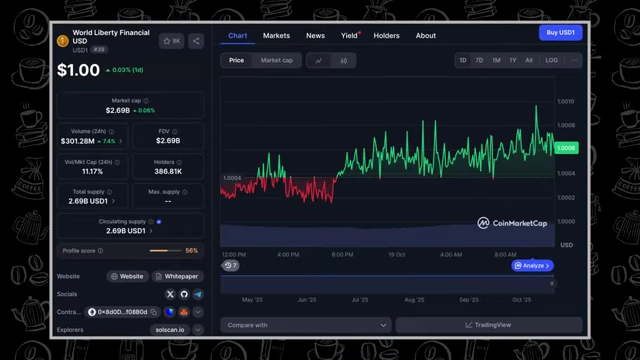The height and width of the screenshot is (360, 640).
Task: Open the TradingView chart button
Action: point(489,325)
